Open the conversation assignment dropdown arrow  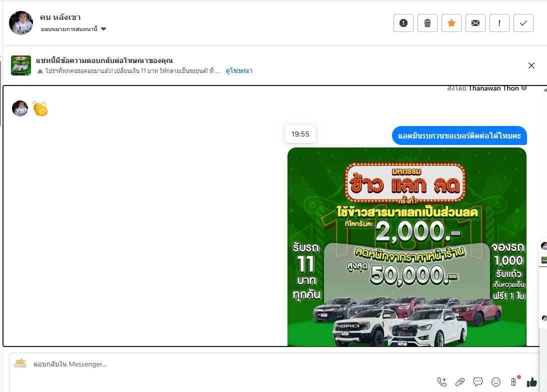point(103,29)
